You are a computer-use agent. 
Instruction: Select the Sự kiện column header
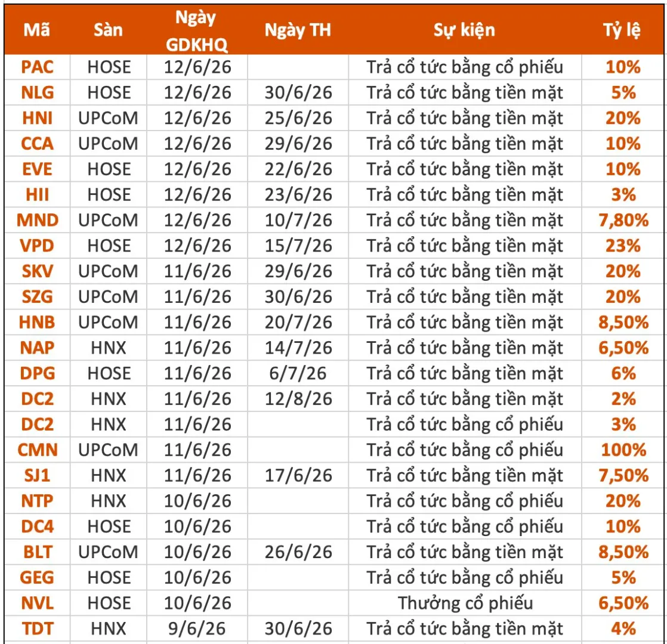click(465, 30)
